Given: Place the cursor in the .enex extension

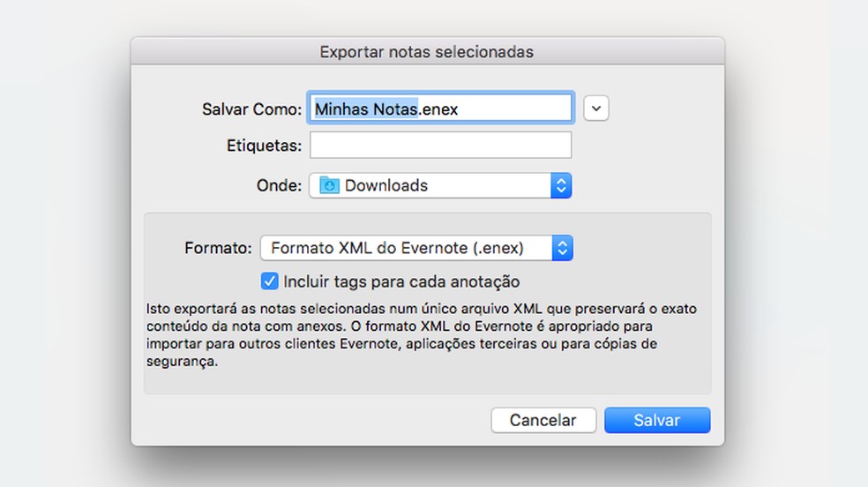Looking at the screenshot, I should (x=438, y=109).
